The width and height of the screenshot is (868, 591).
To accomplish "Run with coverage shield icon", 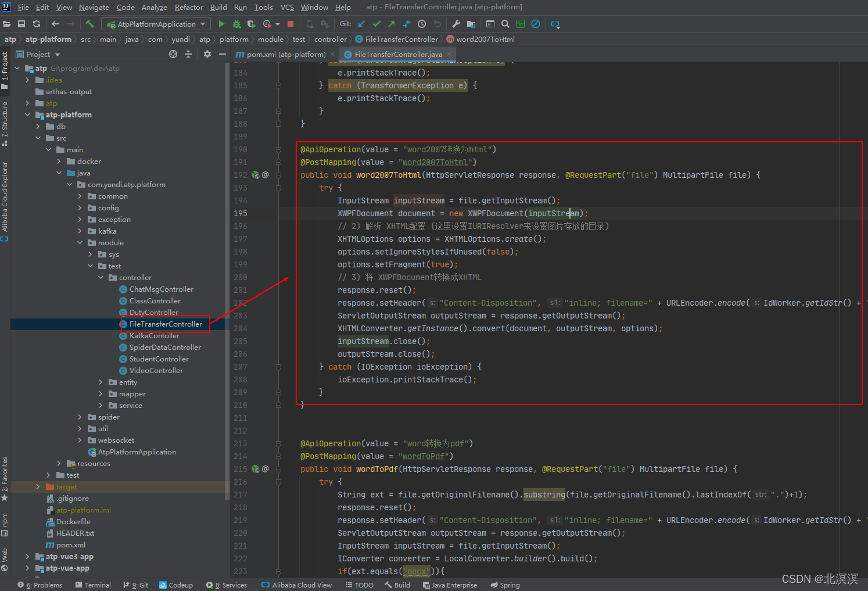I will [x=251, y=24].
